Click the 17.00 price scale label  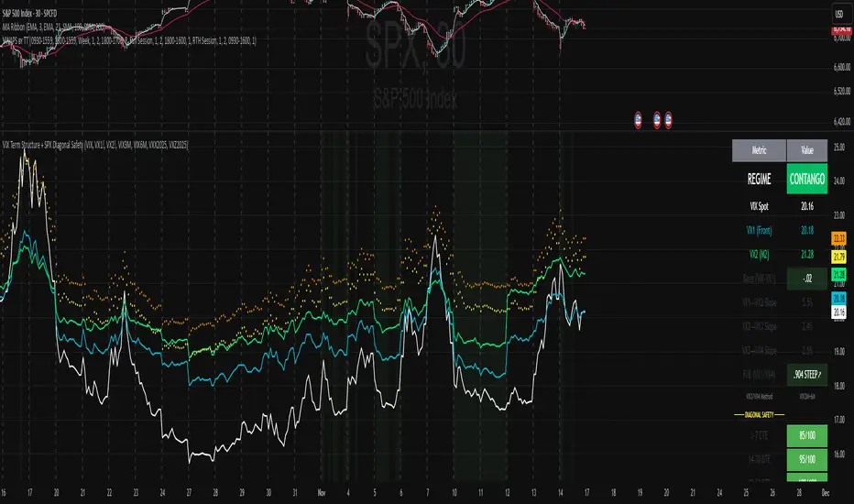tap(839, 420)
